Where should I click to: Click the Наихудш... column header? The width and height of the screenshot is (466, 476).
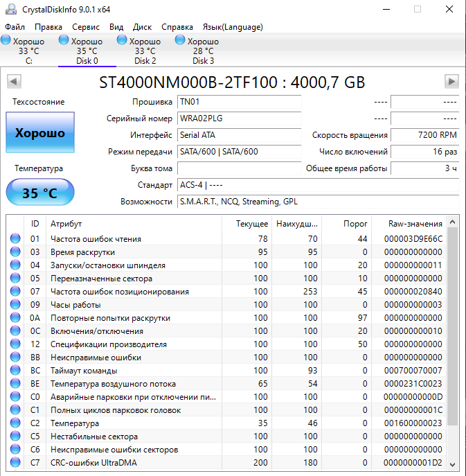[x=297, y=224]
